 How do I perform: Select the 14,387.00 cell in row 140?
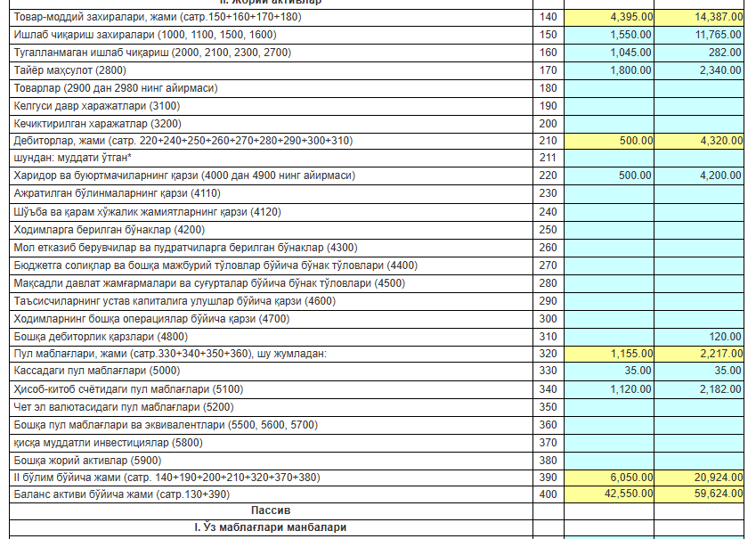(x=699, y=17)
